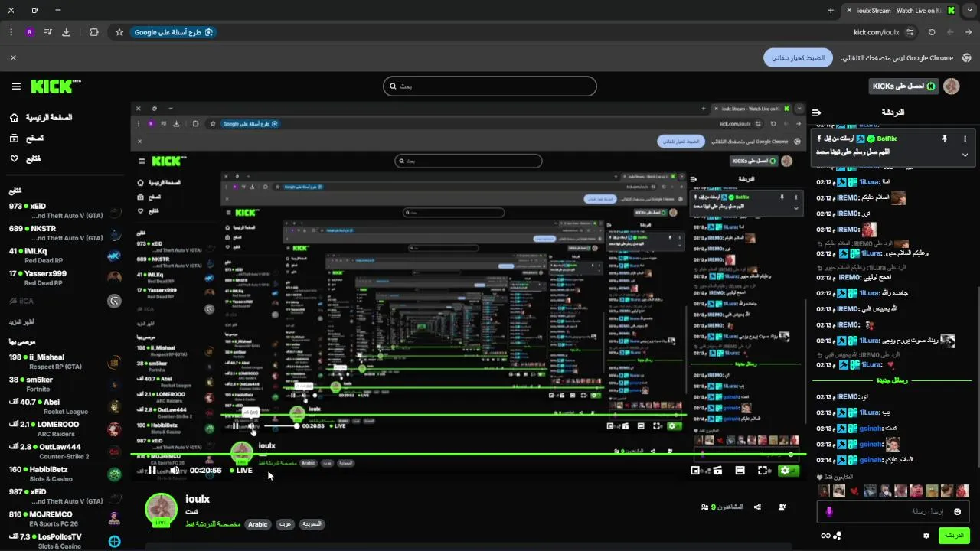Open the Chrome extensions puzzle icon

[94, 32]
